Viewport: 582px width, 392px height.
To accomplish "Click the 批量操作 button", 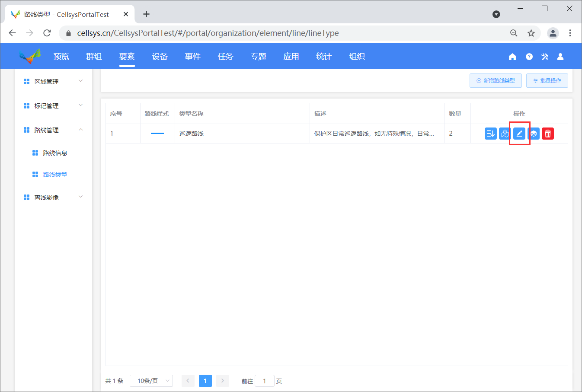I will point(547,81).
